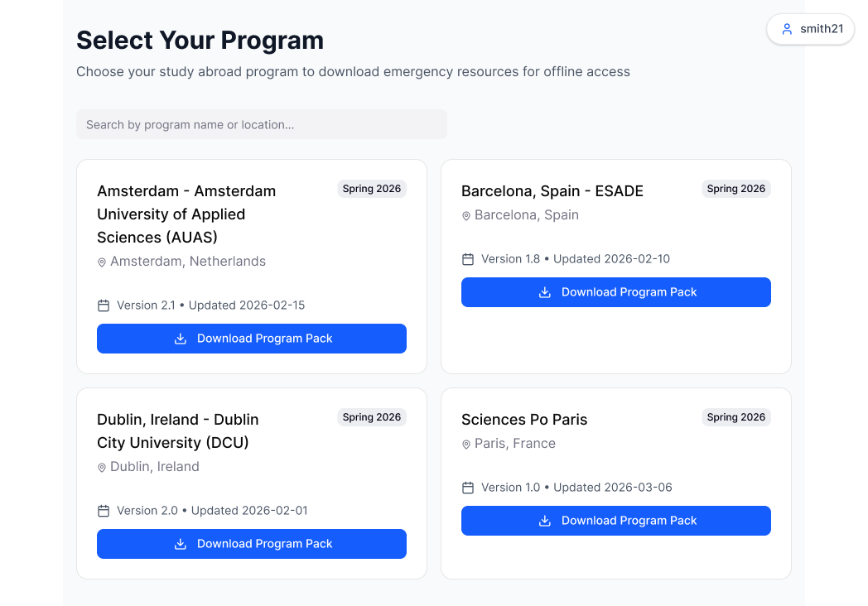Open the Barcelona, Spain - ESADE program title
The width and height of the screenshot is (868, 606).
pyautogui.click(x=552, y=191)
